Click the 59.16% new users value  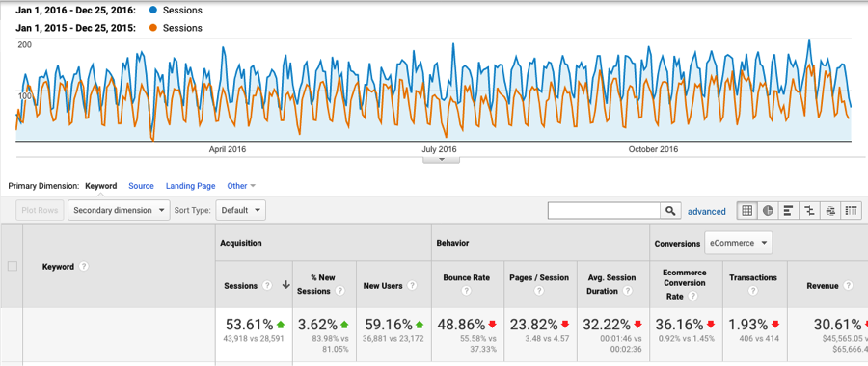point(388,324)
